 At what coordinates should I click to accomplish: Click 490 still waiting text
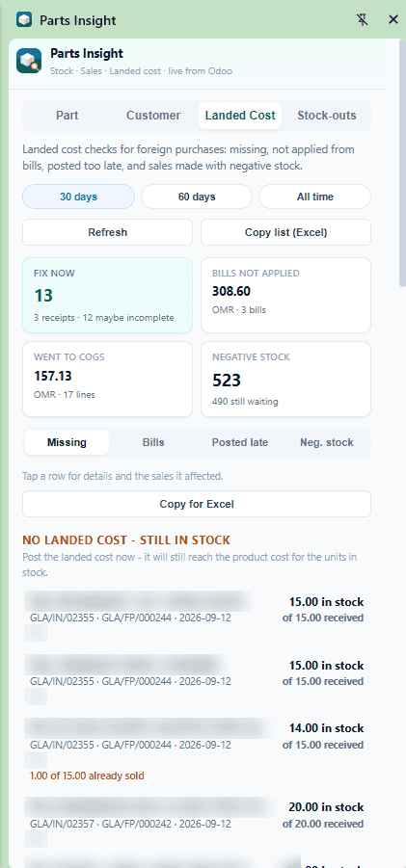(245, 402)
